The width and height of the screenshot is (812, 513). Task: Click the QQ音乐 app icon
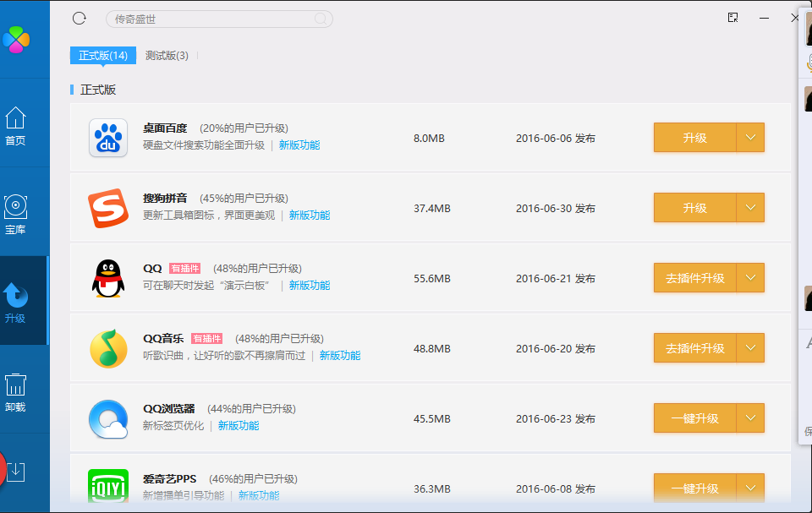click(108, 348)
